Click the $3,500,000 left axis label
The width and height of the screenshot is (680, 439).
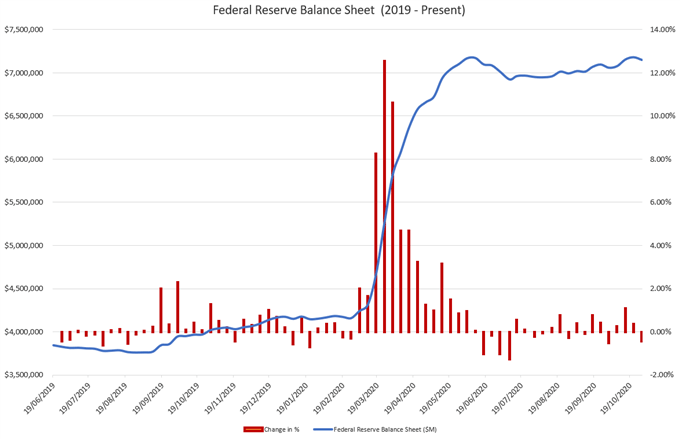[x=23, y=375]
